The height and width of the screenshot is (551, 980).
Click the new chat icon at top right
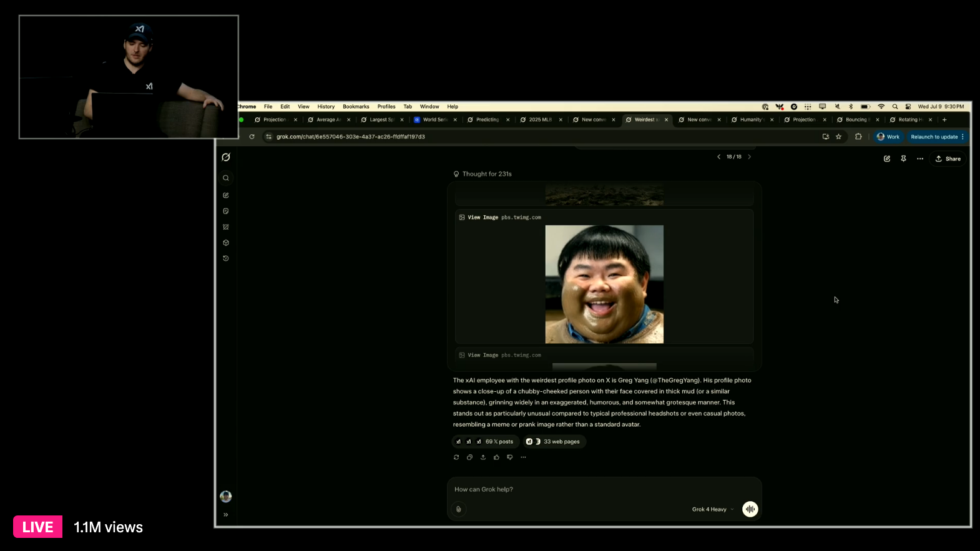[x=887, y=158]
